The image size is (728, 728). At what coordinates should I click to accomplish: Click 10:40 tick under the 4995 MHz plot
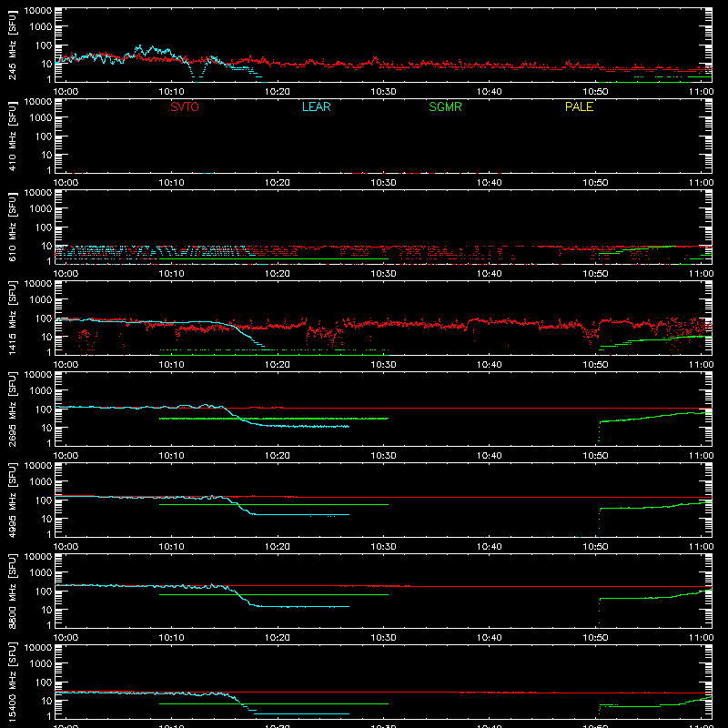pyautogui.click(x=490, y=547)
